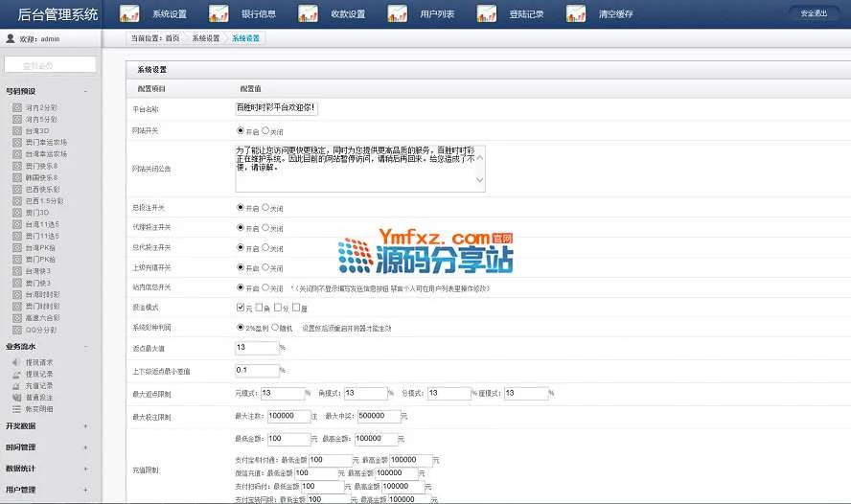Screen dimensions: 851x504
Task: Collapse the 号码预设 sidebar section
Action: click(x=84, y=91)
